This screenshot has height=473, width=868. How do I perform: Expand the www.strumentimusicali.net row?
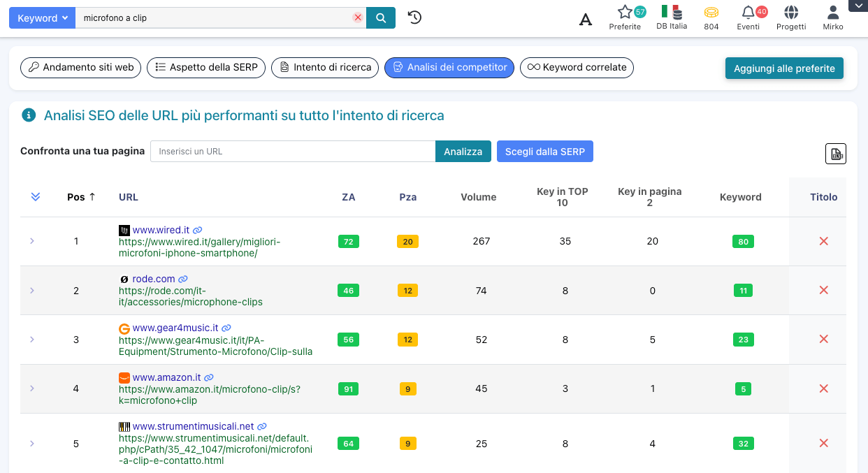click(x=32, y=443)
